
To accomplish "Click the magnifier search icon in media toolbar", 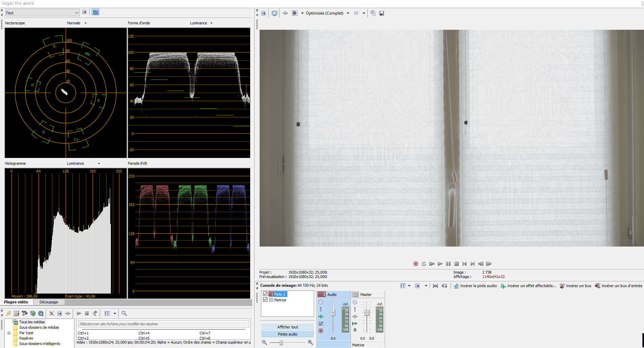I will click(x=124, y=314).
